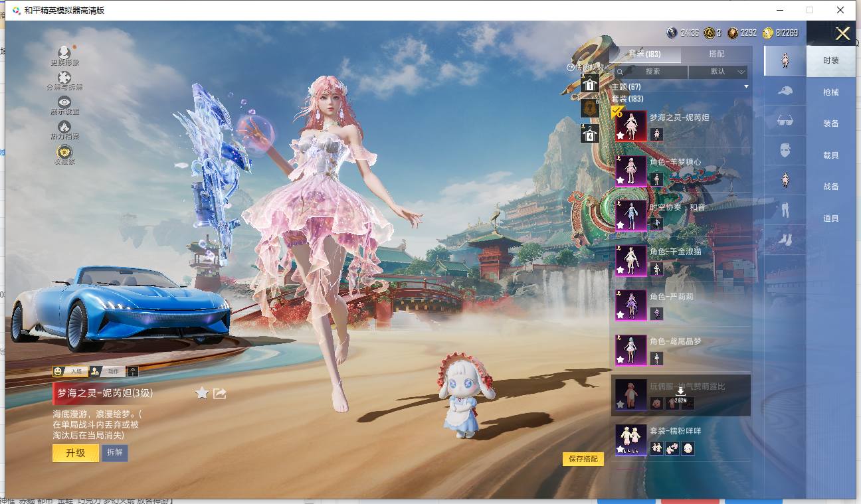Viewport: 861px width, 504px height.
Task: Switch to the 套装 (183) tab
Action: (x=644, y=54)
